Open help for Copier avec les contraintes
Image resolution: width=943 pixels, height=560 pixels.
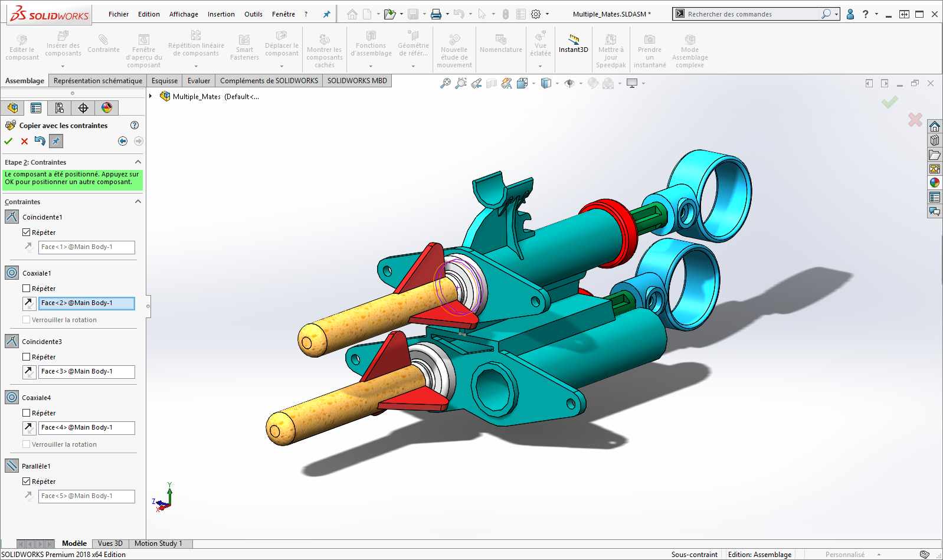click(135, 125)
